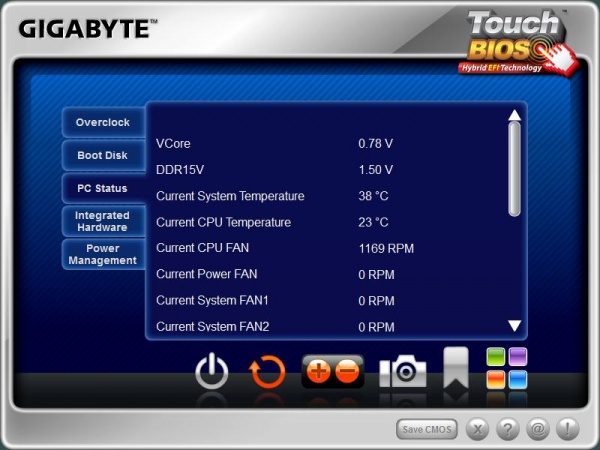The width and height of the screenshot is (600, 450).
Task: Open the Power Management tab
Action: click(x=103, y=254)
